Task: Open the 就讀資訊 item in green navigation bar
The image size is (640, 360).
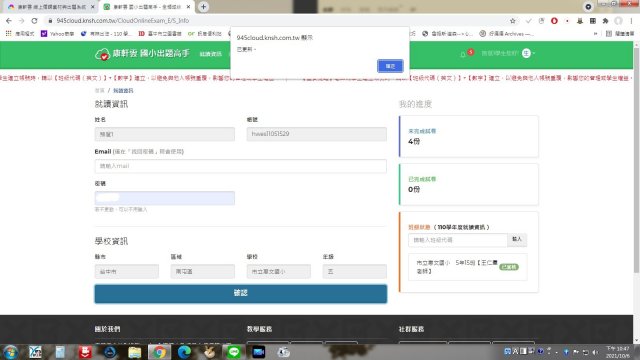Action: (x=211, y=54)
